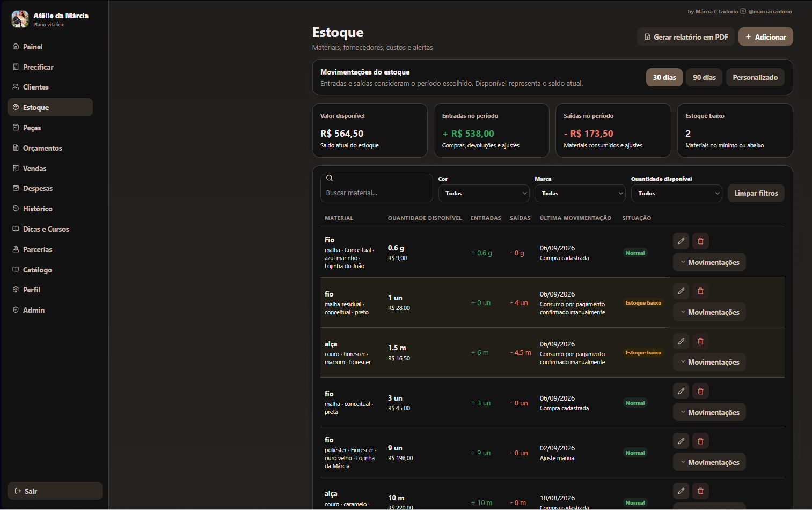The image size is (812, 510).
Task: Open the Marca filter dropdown
Action: click(580, 193)
